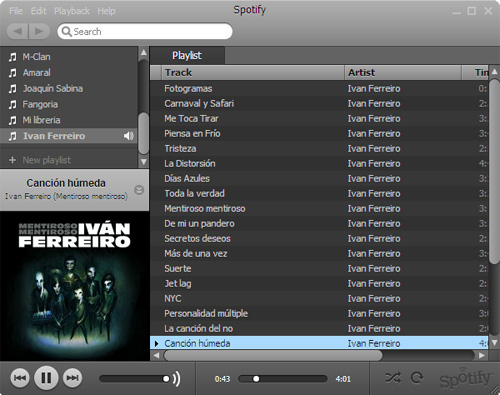Select the track Tristeza
This screenshot has height=395, width=500.
tap(319, 149)
